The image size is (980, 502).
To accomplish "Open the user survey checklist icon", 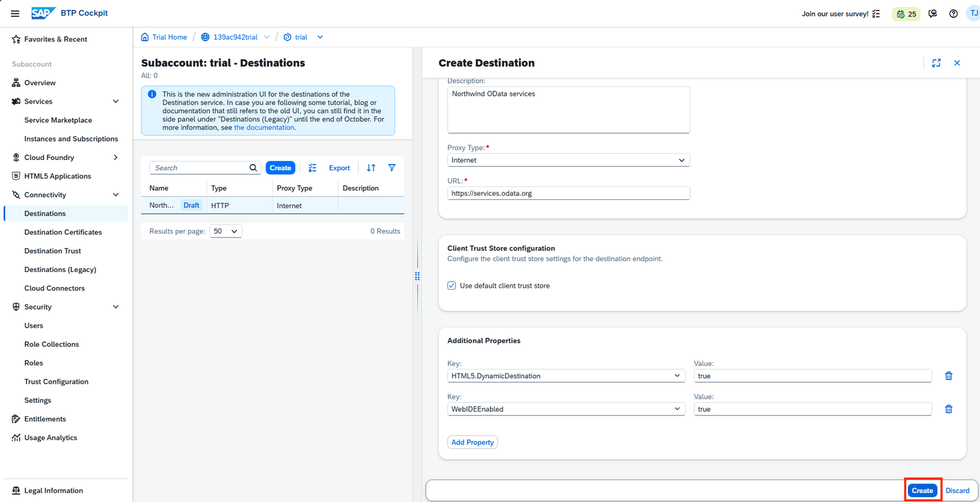I will tap(876, 14).
